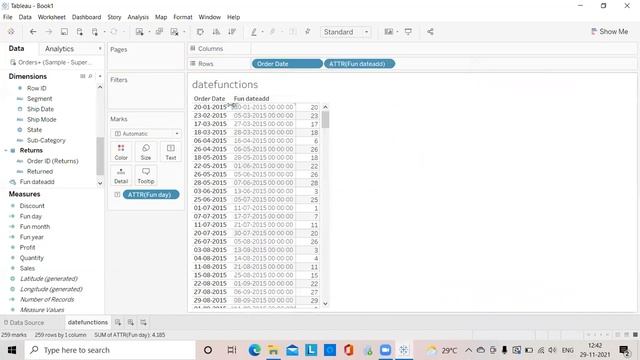
Task: Open the New Worksheet dropdown arrow
Action: [x=149, y=32]
